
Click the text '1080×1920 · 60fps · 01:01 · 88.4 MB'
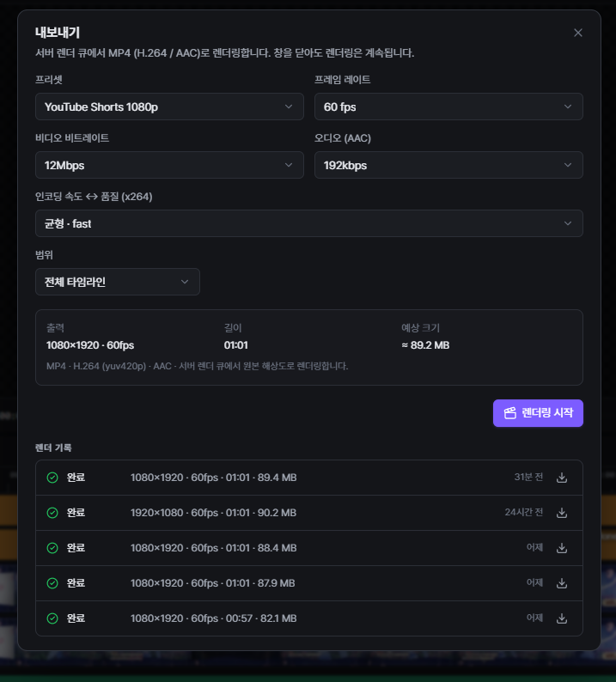pyautogui.click(x=214, y=548)
